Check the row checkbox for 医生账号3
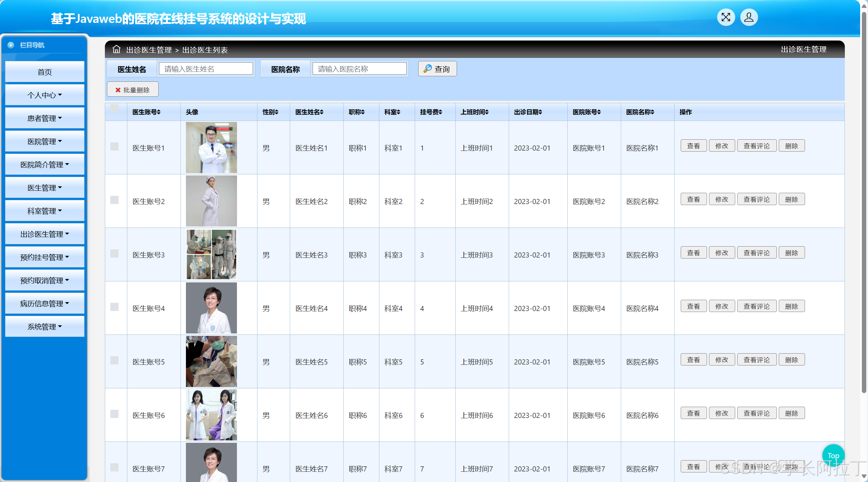The image size is (868, 482). pyautogui.click(x=114, y=253)
